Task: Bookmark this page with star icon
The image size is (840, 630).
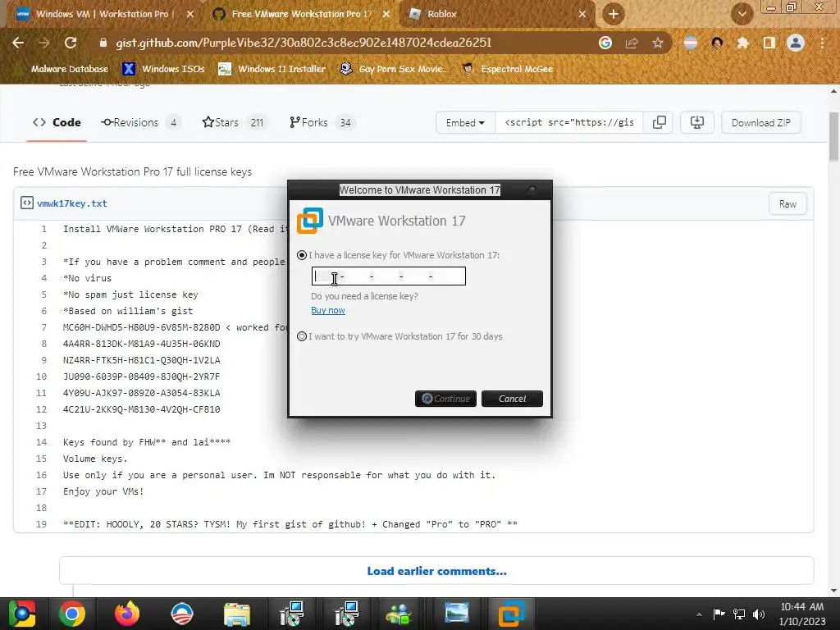Action: point(658,43)
